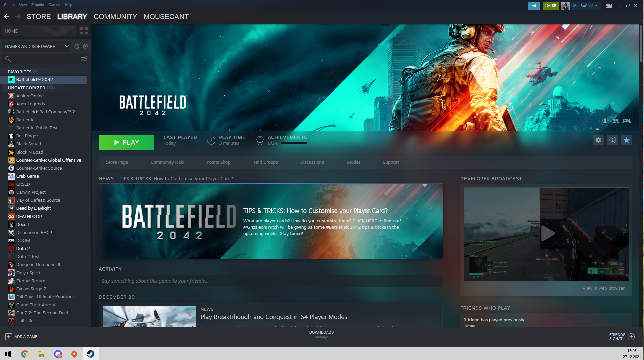The height and width of the screenshot is (360, 644).
Task: Open the Community Hub link
Action: coord(167,162)
